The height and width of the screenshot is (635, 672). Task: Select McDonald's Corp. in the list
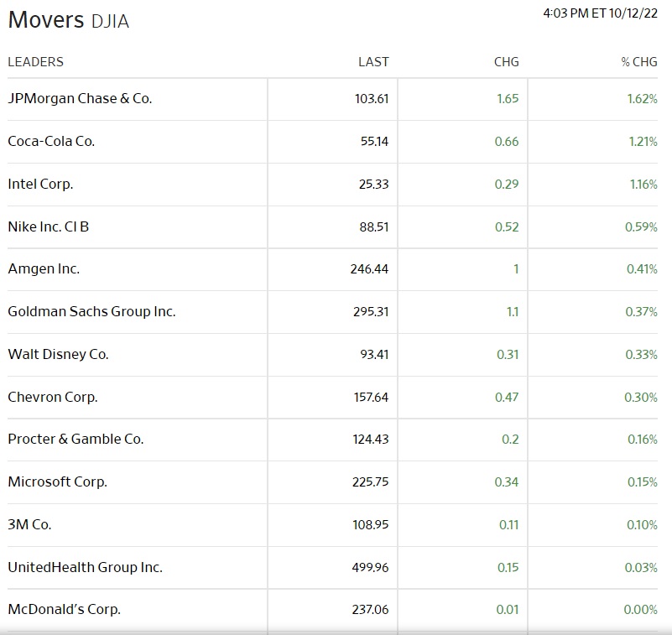[65, 609]
